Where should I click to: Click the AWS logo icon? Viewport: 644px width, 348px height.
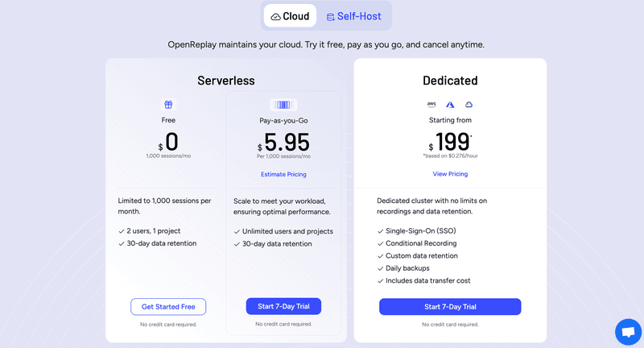[431, 105]
